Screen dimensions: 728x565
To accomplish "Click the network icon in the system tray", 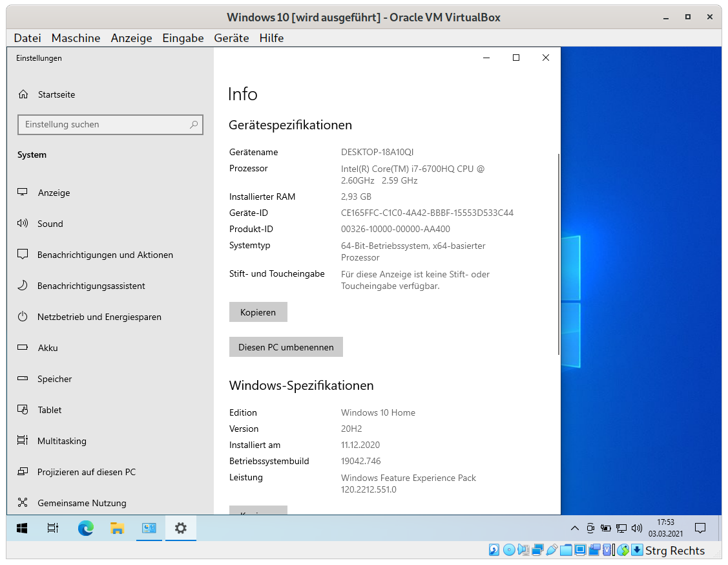I will (621, 528).
